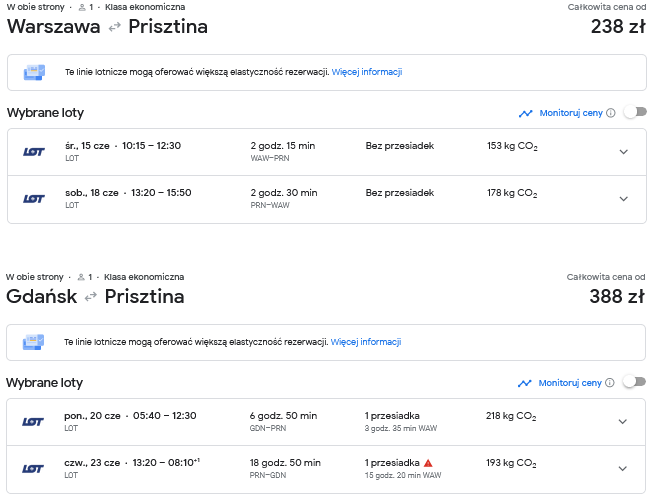Viewport: 653px width, 500px height.
Task: Click the 238 zł total price
Action: tap(618, 27)
